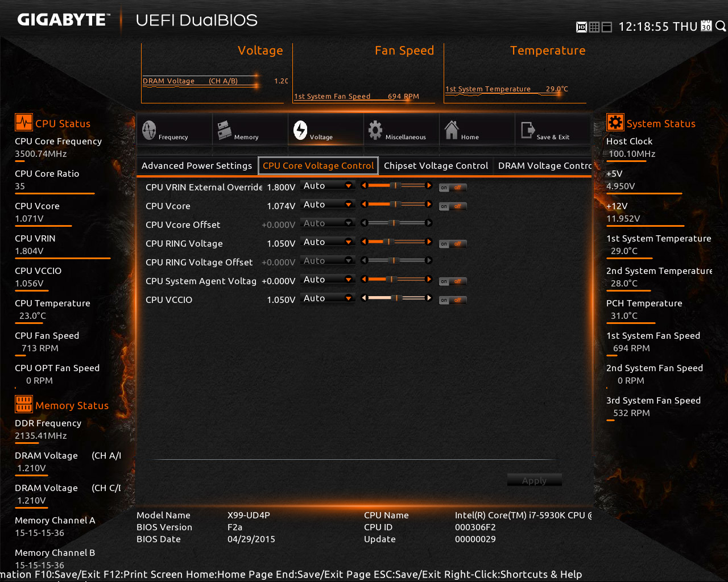This screenshot has width=728, height=582.
Task: Open the CPU Vcore Auto dropdown
Action: tap(328, 205)
